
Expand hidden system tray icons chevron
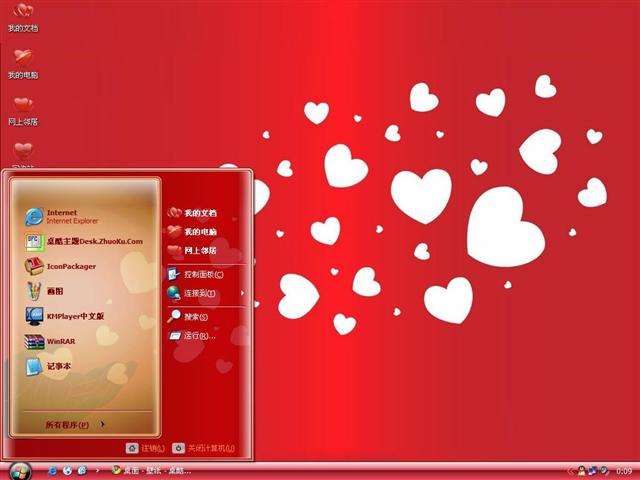571,471
